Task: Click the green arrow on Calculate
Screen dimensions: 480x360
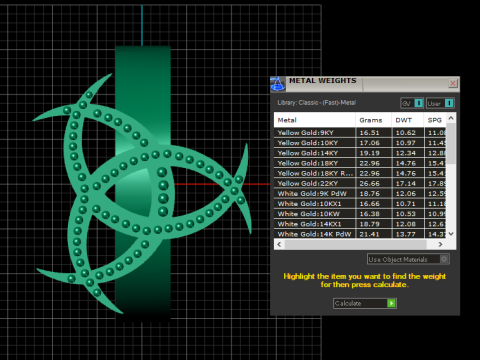Action: [391, 303]
